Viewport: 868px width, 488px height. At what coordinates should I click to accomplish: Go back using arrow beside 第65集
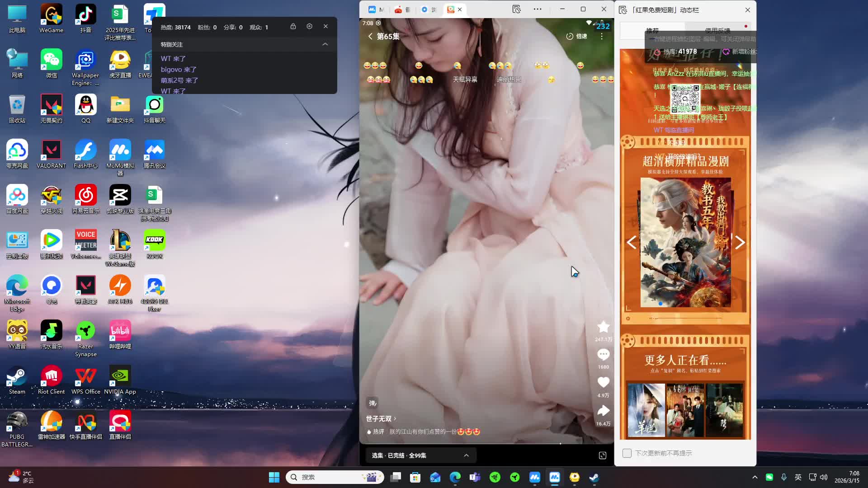click(x=370, y=36)
